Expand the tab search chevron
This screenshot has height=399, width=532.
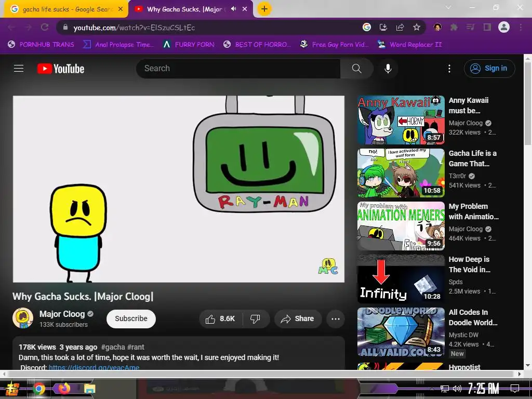448,7
